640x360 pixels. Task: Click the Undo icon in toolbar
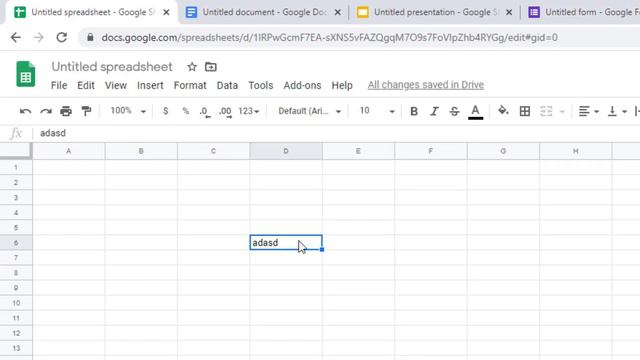click(25, 111)
